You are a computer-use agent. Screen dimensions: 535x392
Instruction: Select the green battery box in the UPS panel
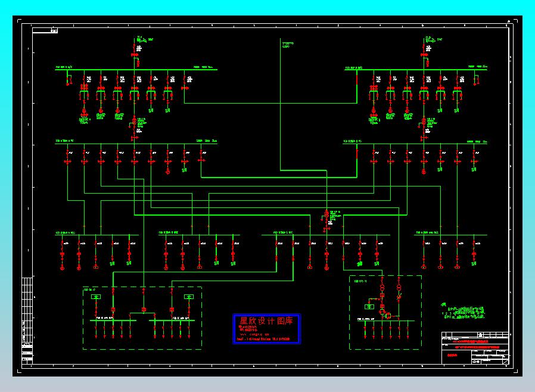tap(369, 307)
